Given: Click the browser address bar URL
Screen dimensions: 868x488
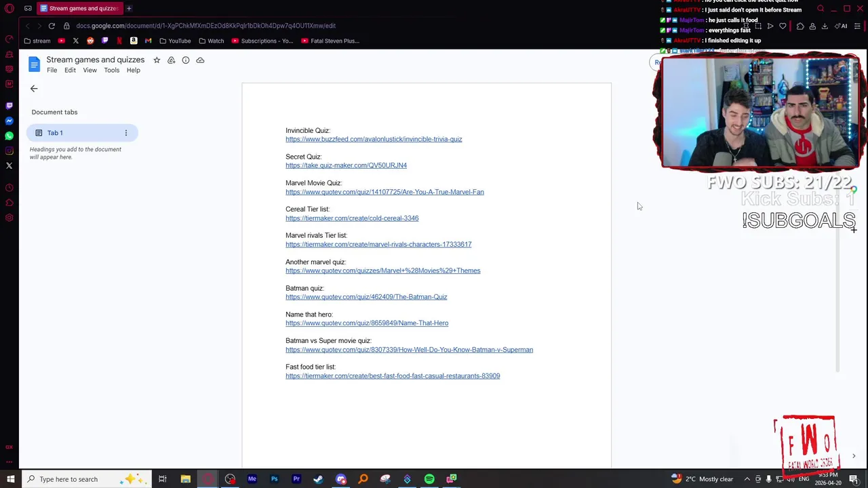Looking at the screenshot, I should click(205, 26).
